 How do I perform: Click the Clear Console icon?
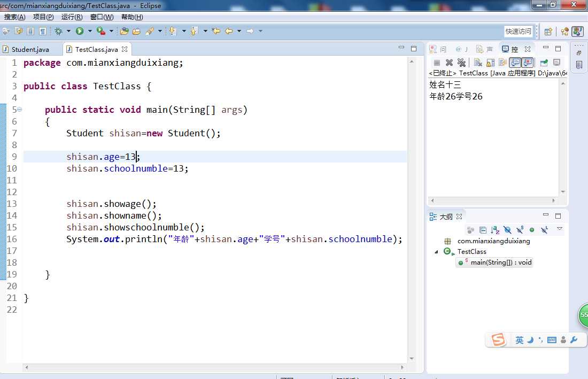(x=478, y=63)
